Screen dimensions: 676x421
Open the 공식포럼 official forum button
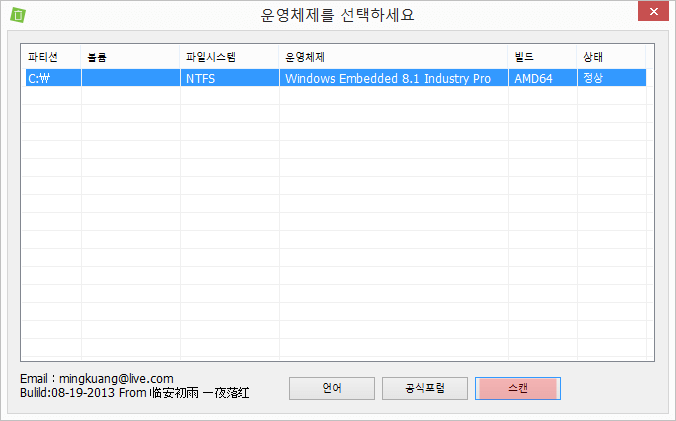425,388
